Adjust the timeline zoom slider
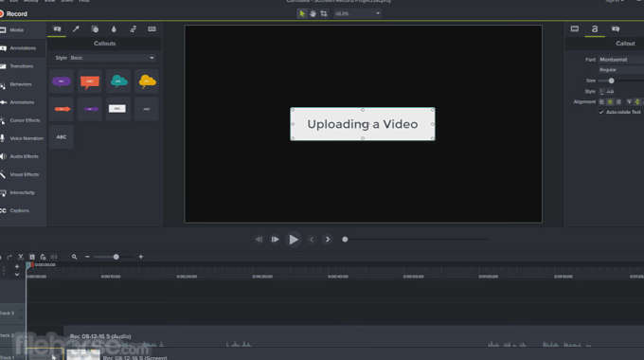The image size is (644, 360). [x=116, y=257]
